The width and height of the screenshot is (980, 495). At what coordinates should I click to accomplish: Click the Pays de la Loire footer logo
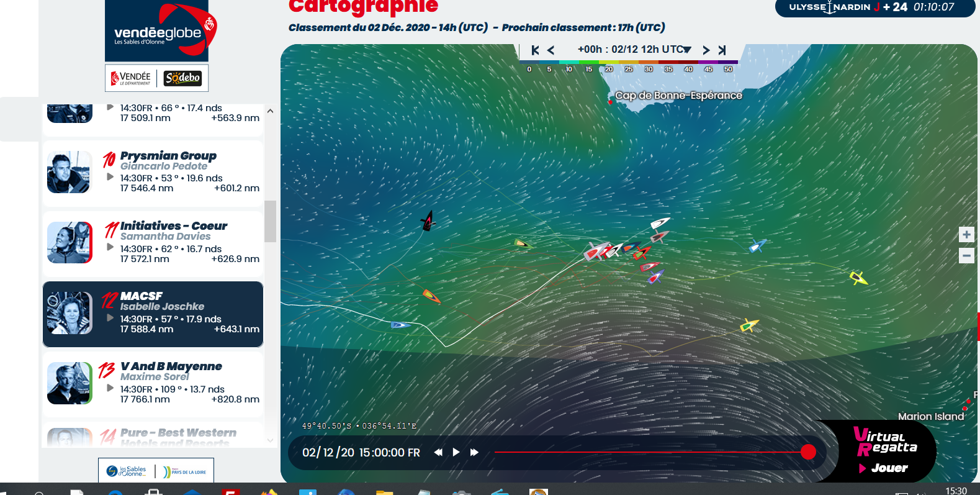click(184, 471)
